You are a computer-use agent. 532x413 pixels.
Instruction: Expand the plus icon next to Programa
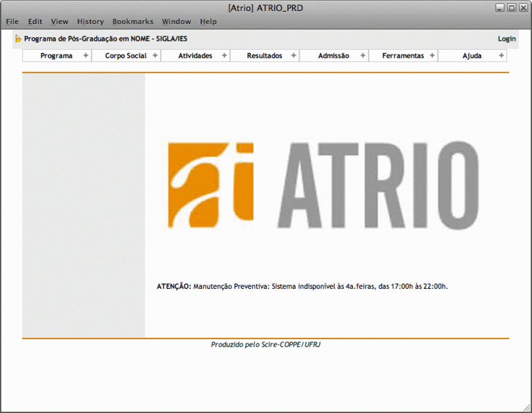coord(85,56)
